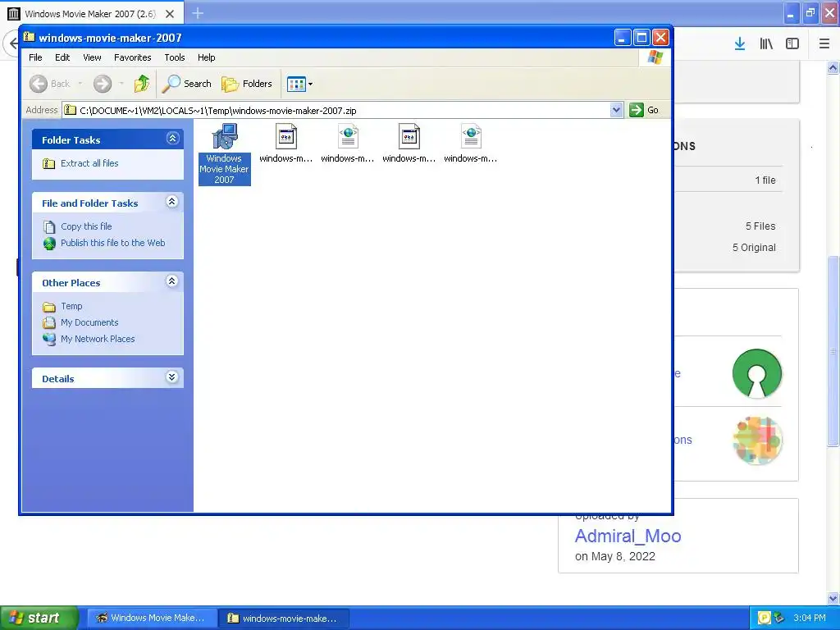Open the browser Downloads arrow icon
The image size is (840, 630).
[740, 44]
